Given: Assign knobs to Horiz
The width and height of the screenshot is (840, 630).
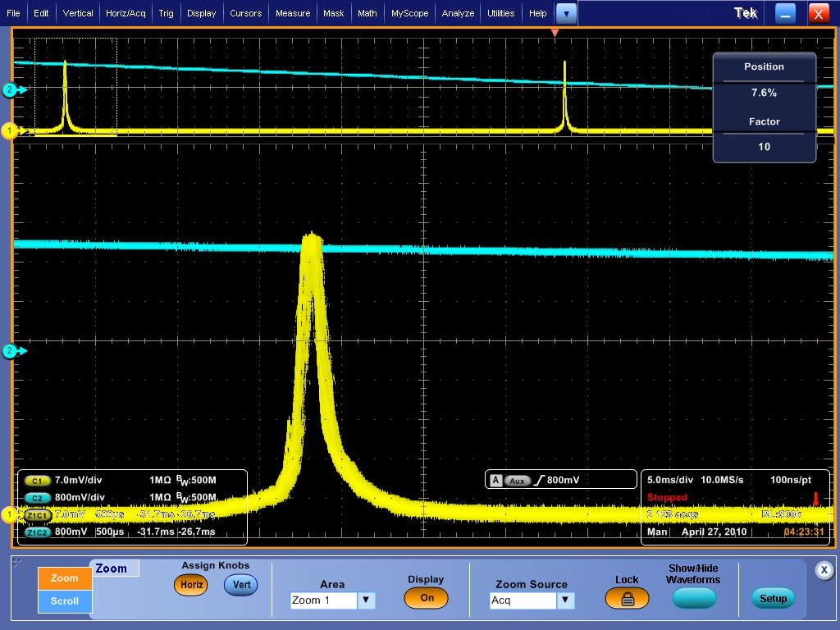Looking at the screenshot, I should coord(191,585).
